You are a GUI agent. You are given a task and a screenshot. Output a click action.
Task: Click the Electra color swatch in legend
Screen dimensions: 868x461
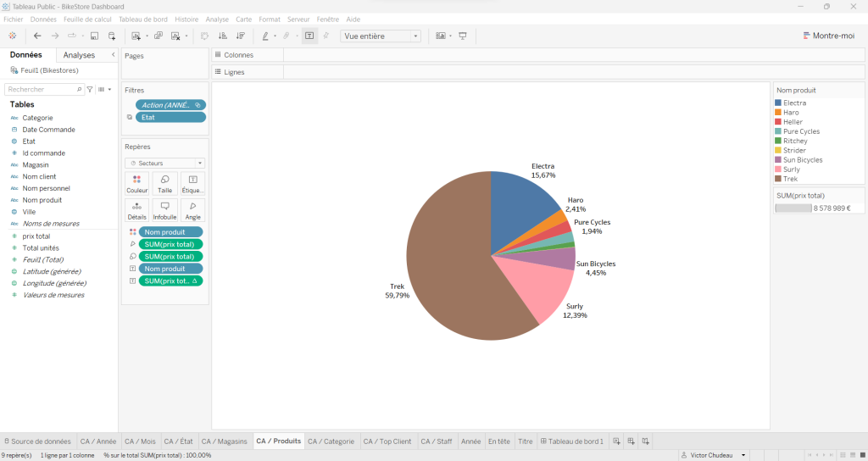coord(778,103)
